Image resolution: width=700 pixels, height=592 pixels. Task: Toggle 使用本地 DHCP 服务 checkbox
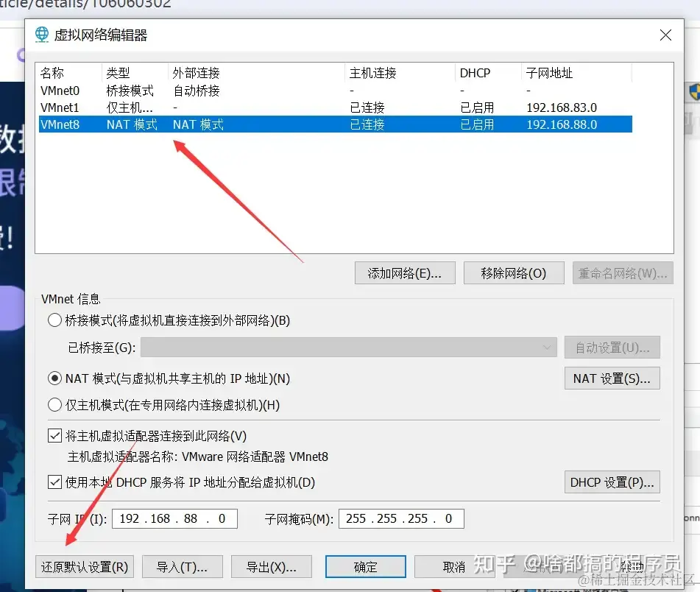(54, 482)
